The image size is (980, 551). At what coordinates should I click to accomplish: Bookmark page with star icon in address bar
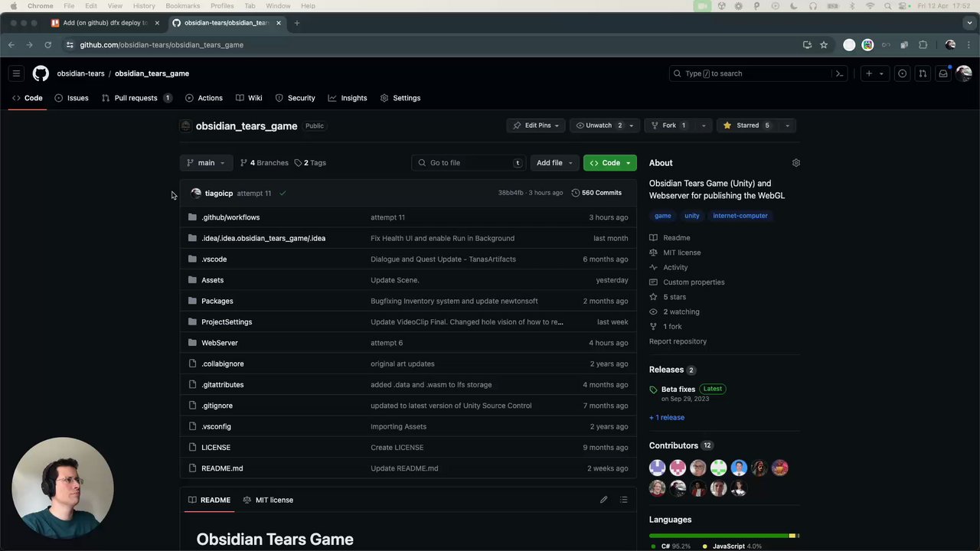824,45
